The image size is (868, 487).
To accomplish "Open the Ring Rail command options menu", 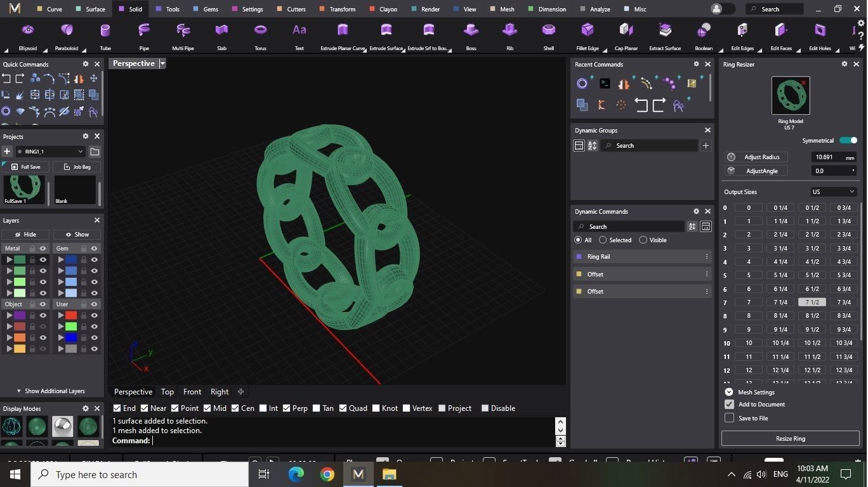I will click(x=707, y=257).
